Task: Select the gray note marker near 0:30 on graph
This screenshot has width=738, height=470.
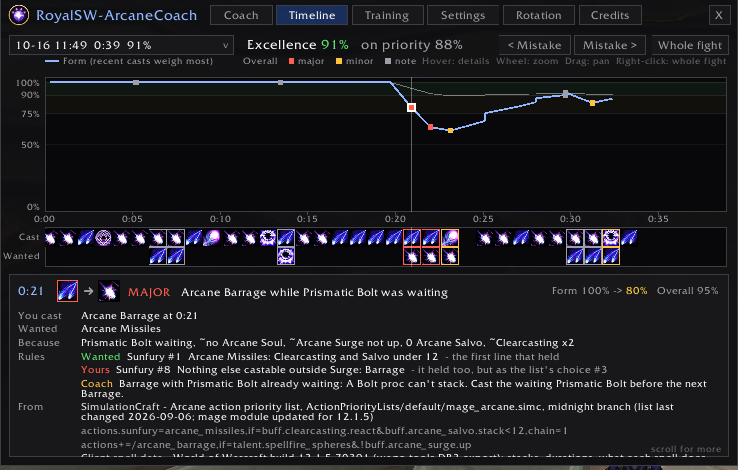Action: click(x=565, y=94)
